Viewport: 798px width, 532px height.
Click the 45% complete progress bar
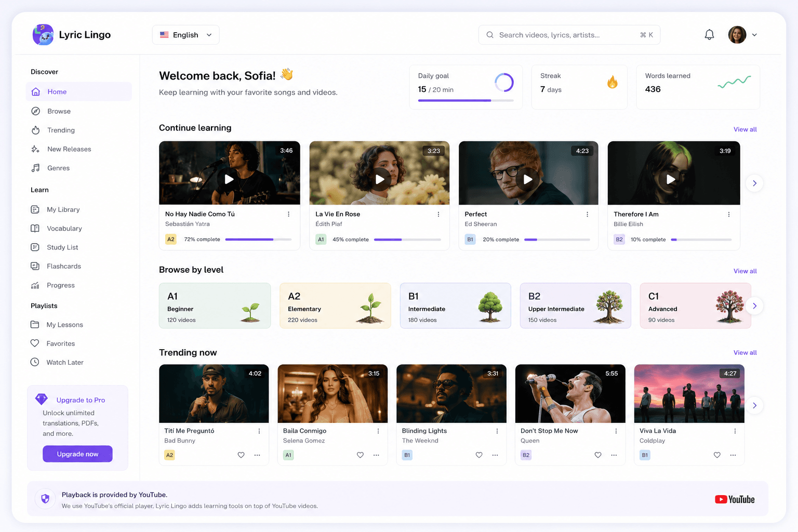(407, 240)
